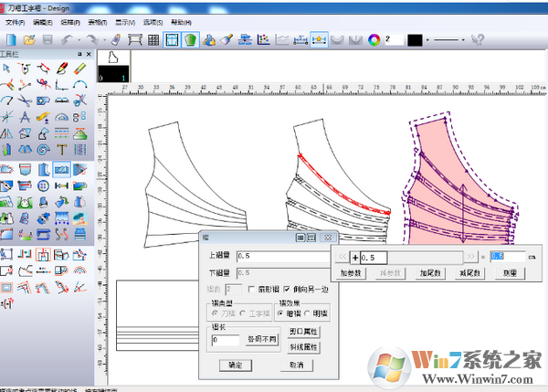This screenshot has width=548, height=392.
Task: Click the new file icon in toolbar
Action: pyautogui.click(x=10, y=40)
